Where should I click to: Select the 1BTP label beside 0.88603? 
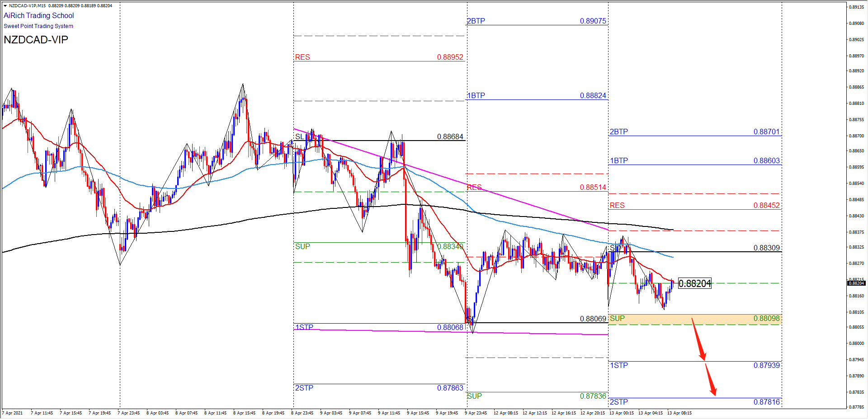pyautogui.click(x=619, y=160)
